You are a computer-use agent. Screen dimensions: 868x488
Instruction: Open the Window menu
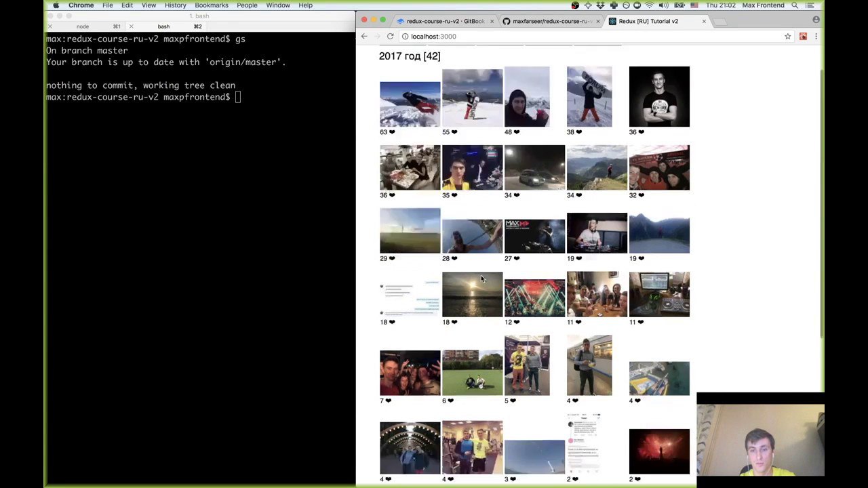(278, 5)
